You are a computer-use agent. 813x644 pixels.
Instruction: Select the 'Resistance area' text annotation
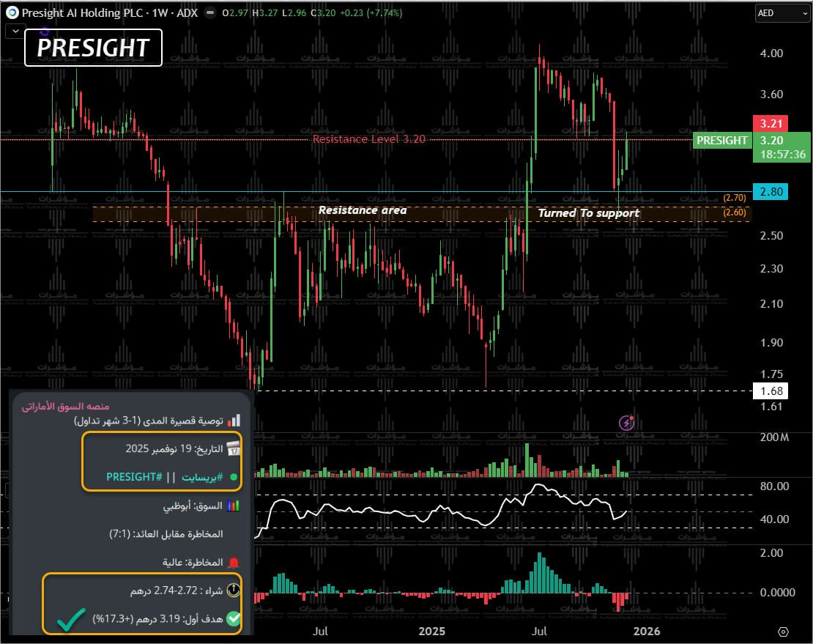(363, 210)
